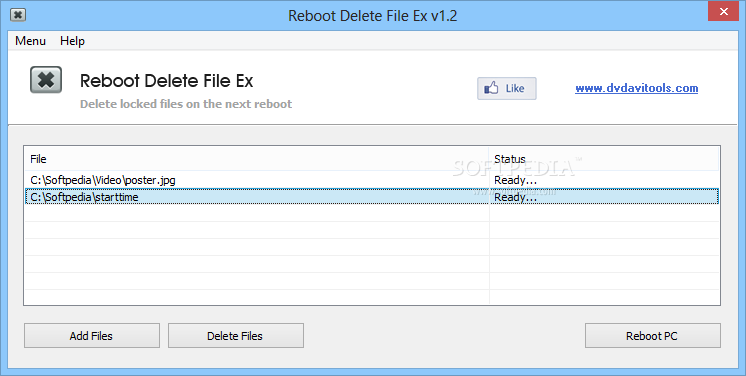The height and width of the screenshot is (376, 746).
Task: Click the File column header
Action: click(x=256, y=159)
